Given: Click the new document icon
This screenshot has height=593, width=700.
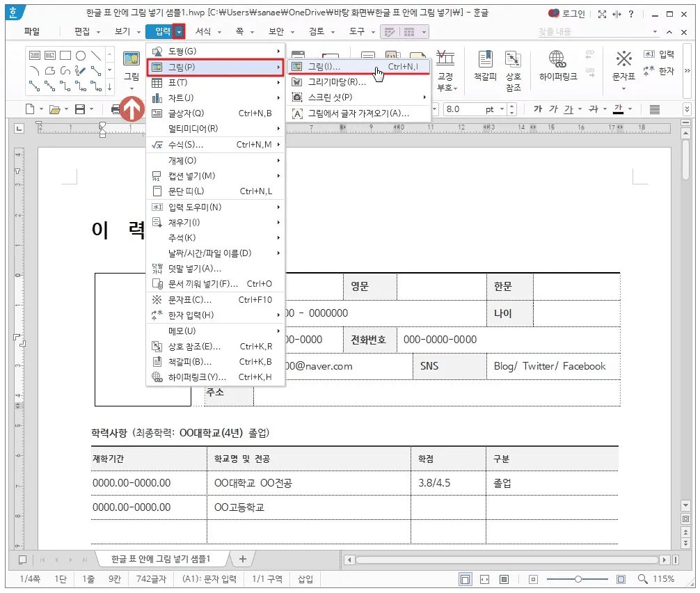Looking at the screenshot, I should 30,109.
